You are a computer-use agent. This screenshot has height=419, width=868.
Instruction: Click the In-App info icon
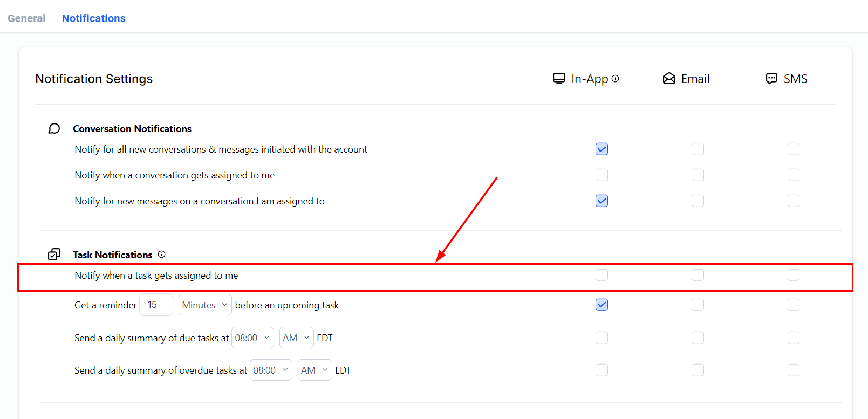[x=615, y=79]
